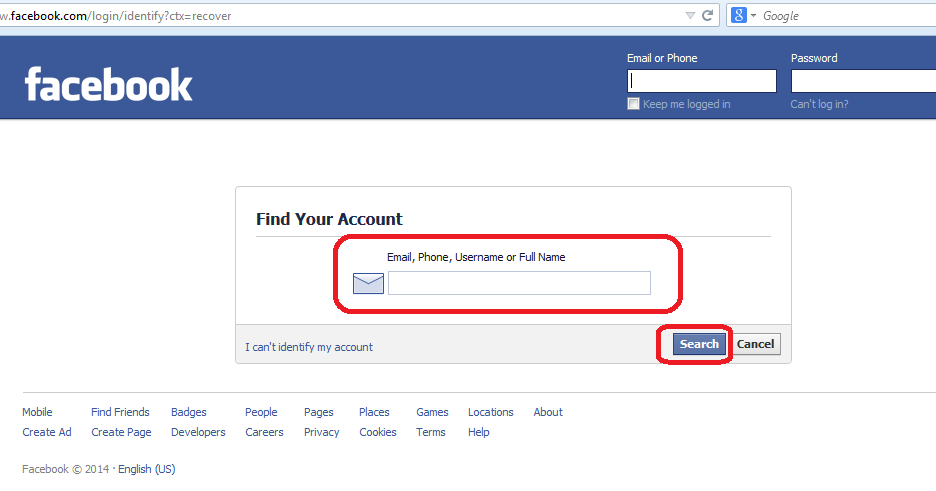Open the Can't log in? link
Image resolution: width=936 pixels, height=491 pixels.
pyautogui.click(x=819, y=104)
